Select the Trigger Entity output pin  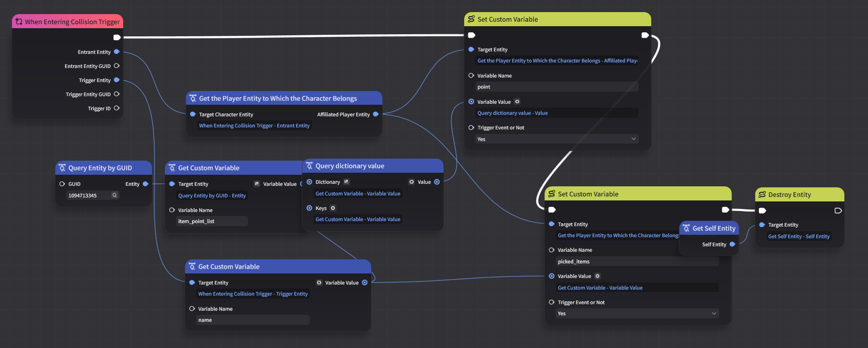(x=117, y=80)
